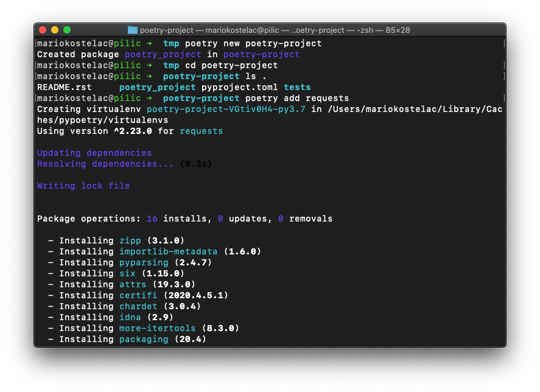The image size is (540, 392).
Task: Click the 'ls .' command text
Action: coord(256,77)
